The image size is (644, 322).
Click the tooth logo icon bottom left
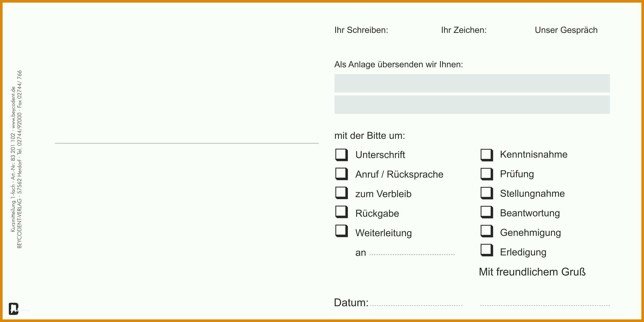pyautogui.click(x=13, y=309)
